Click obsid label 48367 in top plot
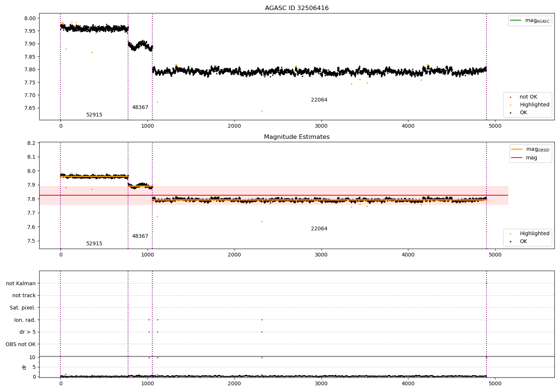Screen dimensions: 560x392 [140, 108]
